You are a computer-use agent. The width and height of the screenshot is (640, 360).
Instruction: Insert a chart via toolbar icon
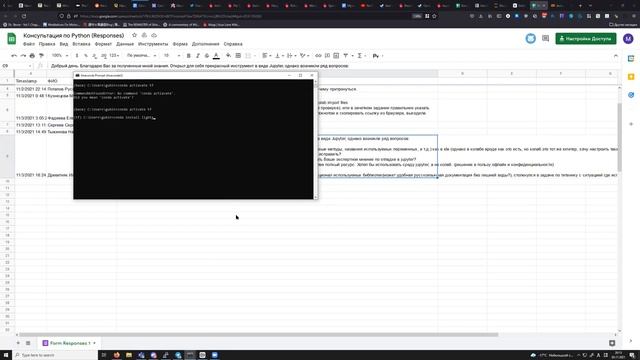[x=336, y=56]
